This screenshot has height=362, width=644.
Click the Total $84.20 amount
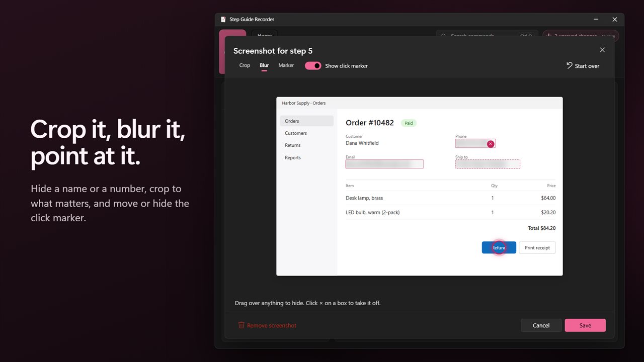click(x=542, y=228)
